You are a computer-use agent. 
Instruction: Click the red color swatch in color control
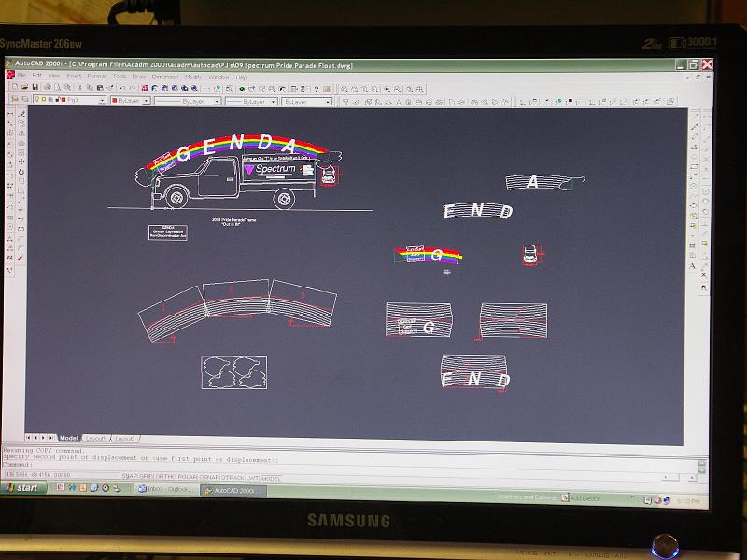[x=114, y=101]
